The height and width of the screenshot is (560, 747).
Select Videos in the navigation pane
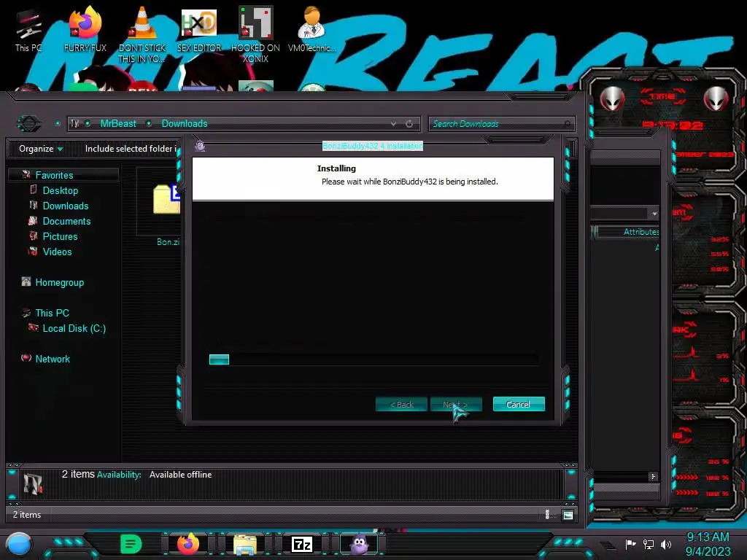click(x=57, y=252)
